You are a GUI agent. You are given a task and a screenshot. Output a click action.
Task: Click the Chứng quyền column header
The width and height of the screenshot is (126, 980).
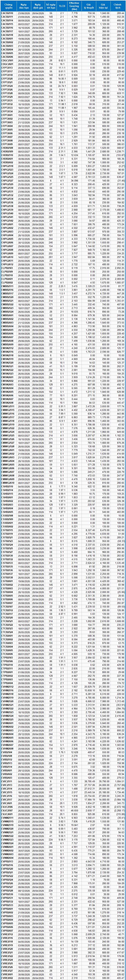(7, 6)
